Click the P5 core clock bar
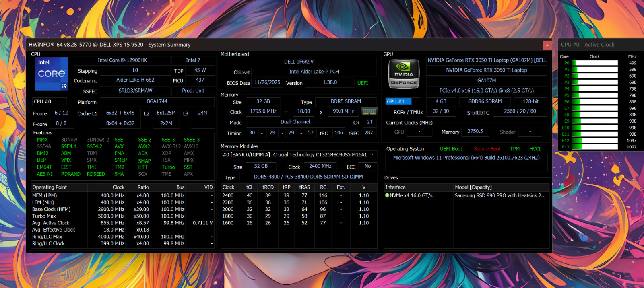The image size is (644, 288). pos(594,95)
